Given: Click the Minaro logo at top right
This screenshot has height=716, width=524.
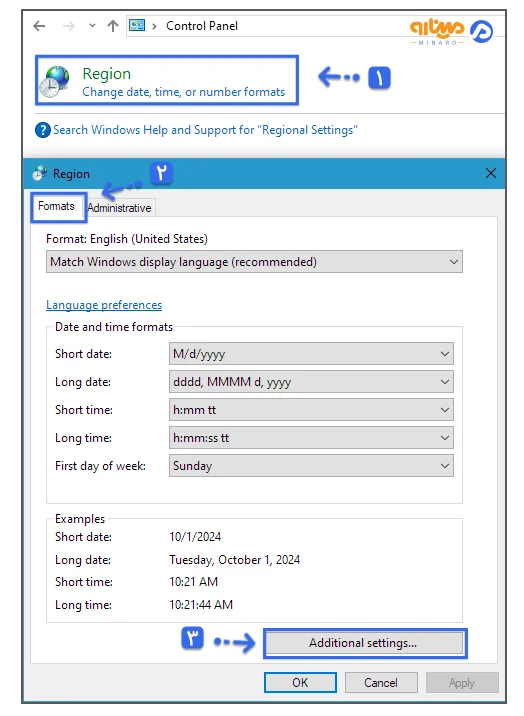Looking at the screenshot, I should click(x=451, y=31).
